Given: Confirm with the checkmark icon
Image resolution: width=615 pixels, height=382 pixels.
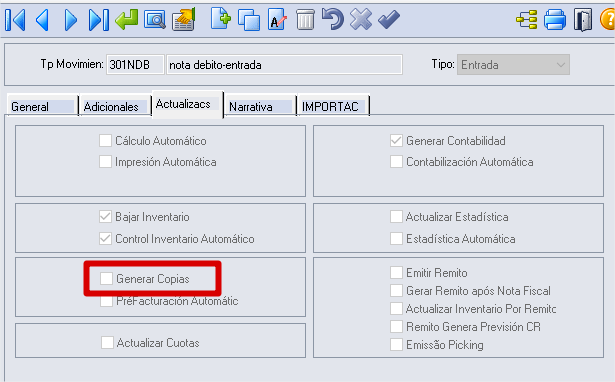Looking at the screenshot, I should pos(389,20).
